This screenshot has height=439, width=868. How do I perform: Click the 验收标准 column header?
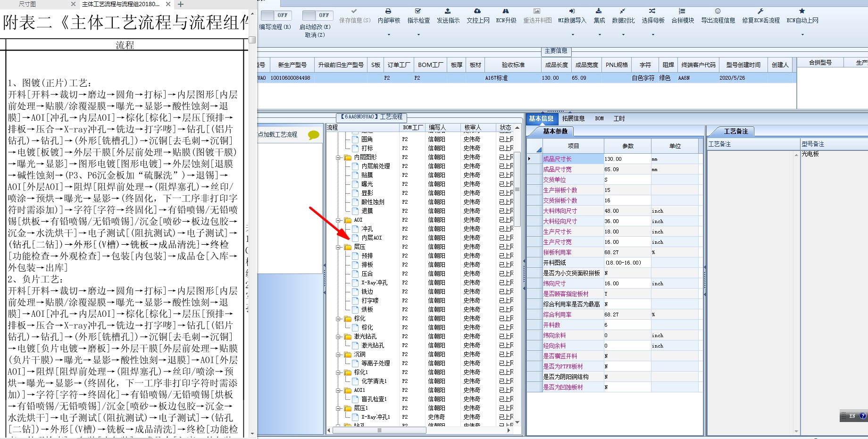point(513,65)
